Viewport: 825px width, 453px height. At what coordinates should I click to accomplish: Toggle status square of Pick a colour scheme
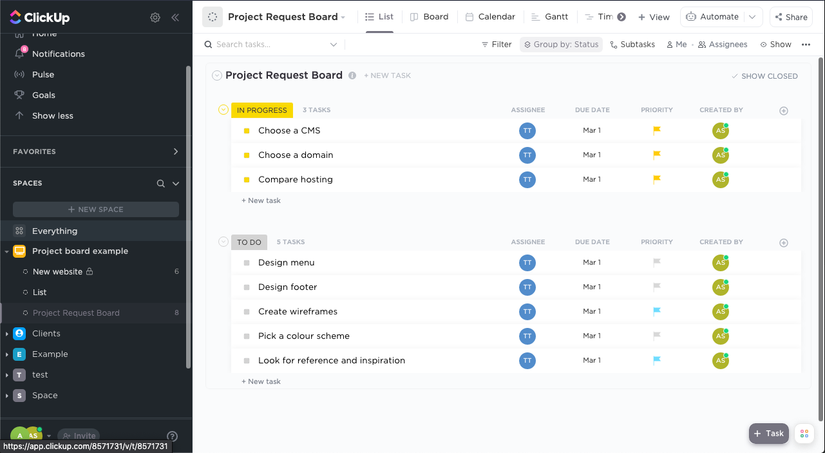pyautogui.click(x=246, y=336)
